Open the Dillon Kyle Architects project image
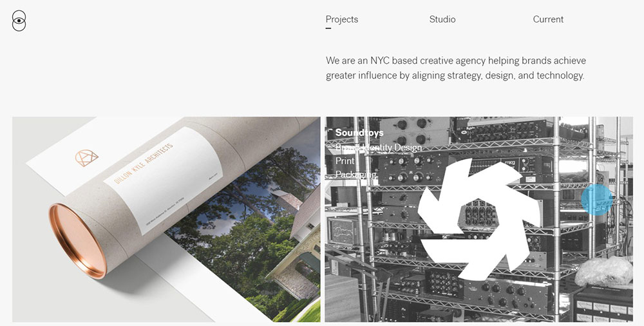644x326 pixels. (x=166, y=219)
